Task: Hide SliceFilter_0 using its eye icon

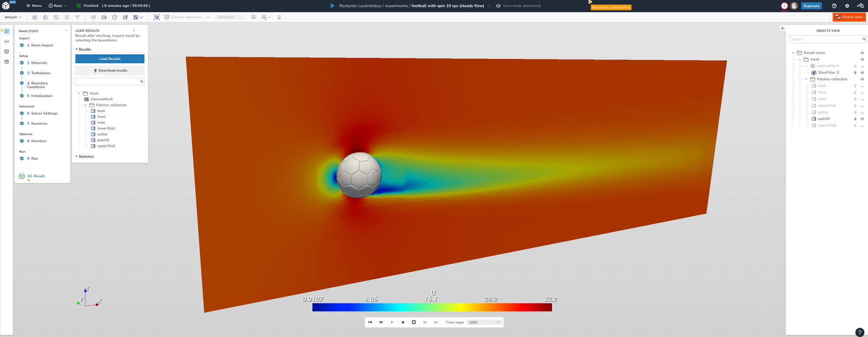Action: 862,73
